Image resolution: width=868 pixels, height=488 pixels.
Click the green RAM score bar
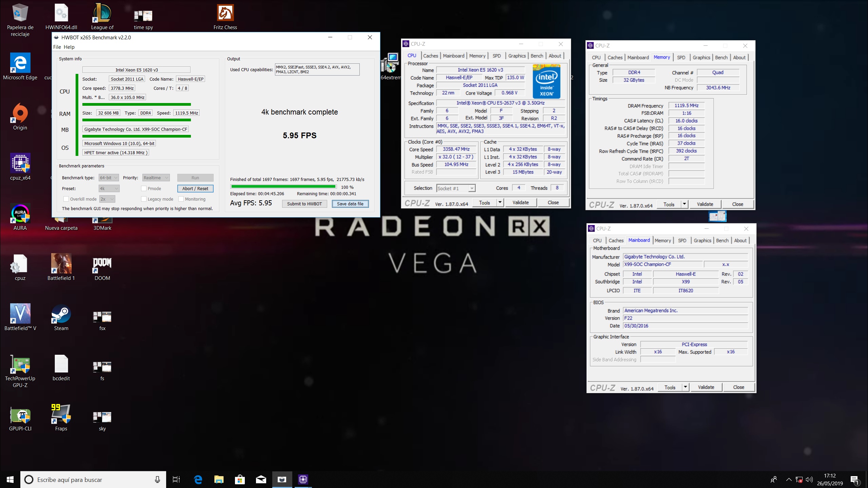[x=137, y=120]
